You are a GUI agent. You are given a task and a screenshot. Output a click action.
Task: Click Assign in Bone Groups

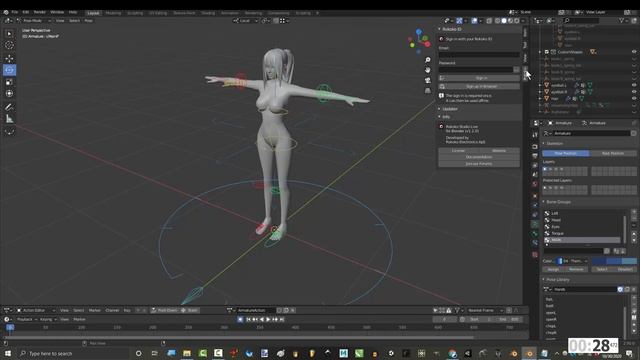tap(553, 269)
